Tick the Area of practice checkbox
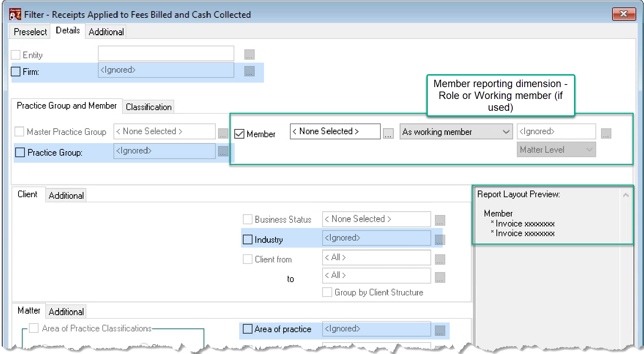This screenshot has height=354, width=644. tap(248, 329)
